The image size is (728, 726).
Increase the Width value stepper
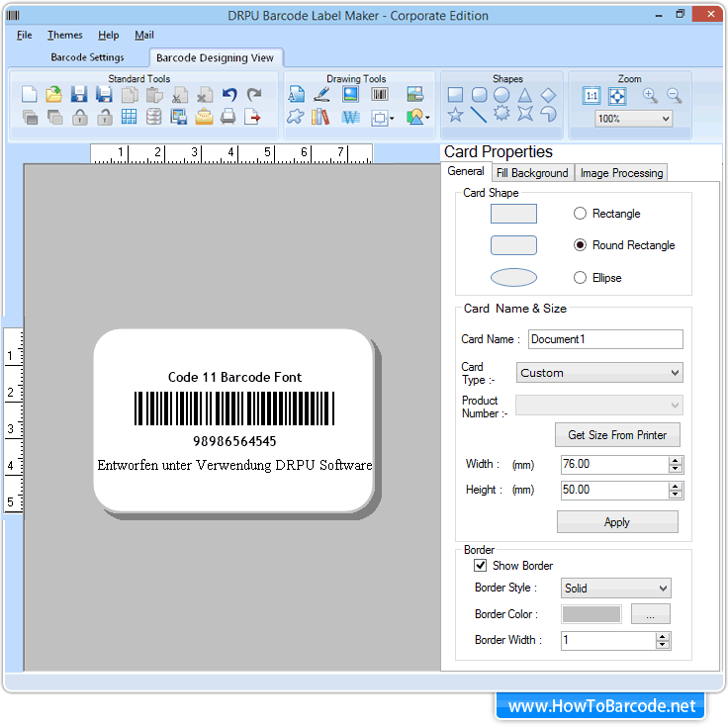[676, 460]
